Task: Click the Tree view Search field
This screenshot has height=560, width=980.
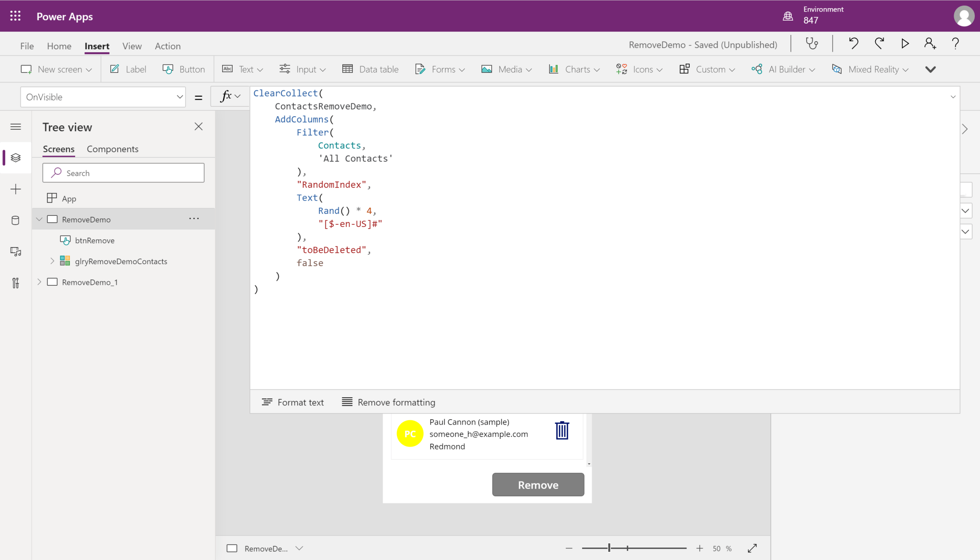Action: pos(124,173)
